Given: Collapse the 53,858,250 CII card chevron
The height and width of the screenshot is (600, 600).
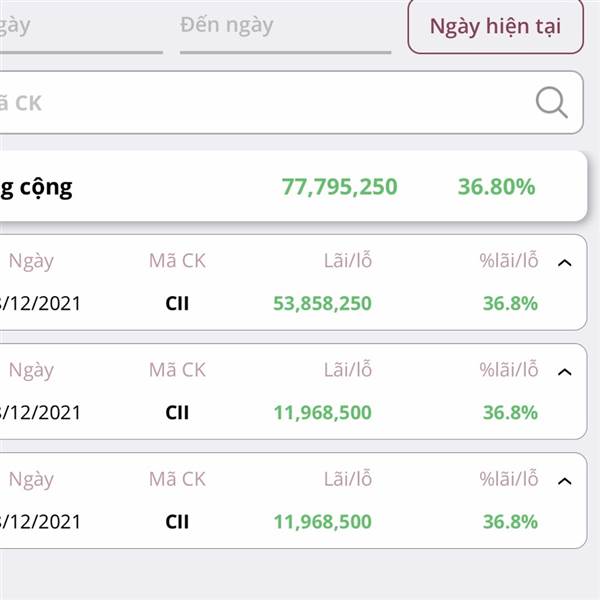Looking at the screenshot, I should tap(565, 263).
